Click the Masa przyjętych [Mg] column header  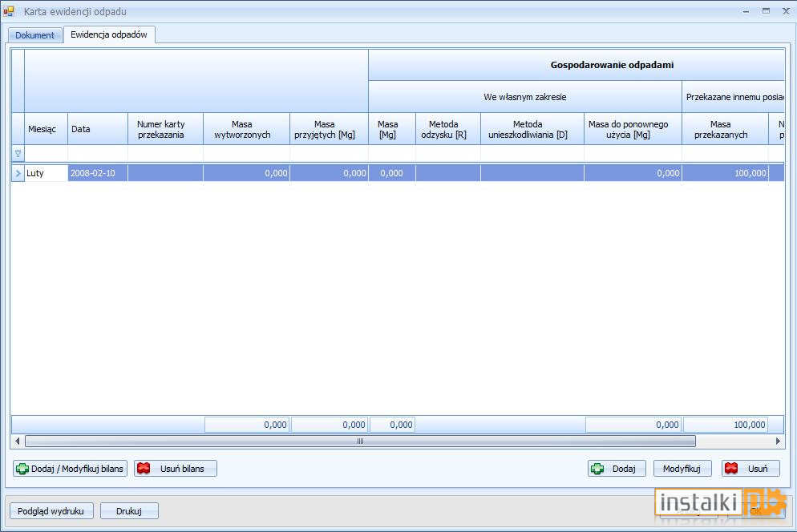[x=329, y=129]
